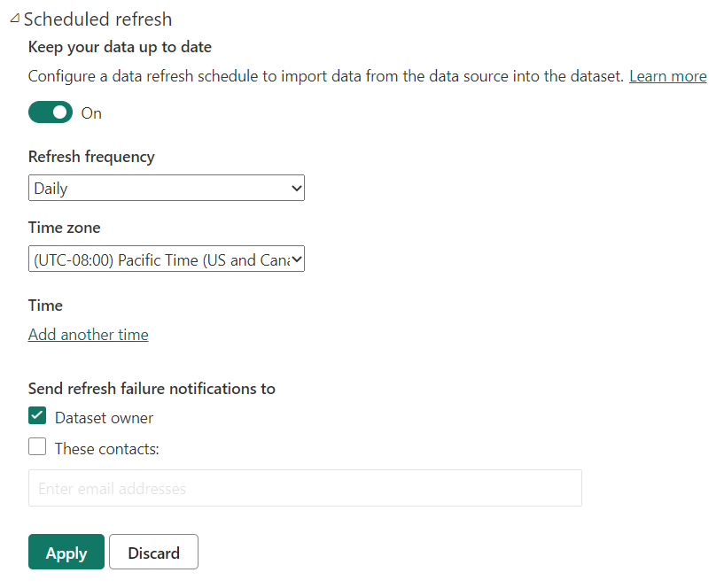Turn off the scheduled refresh toggle switch

click(x=51, y=112)
